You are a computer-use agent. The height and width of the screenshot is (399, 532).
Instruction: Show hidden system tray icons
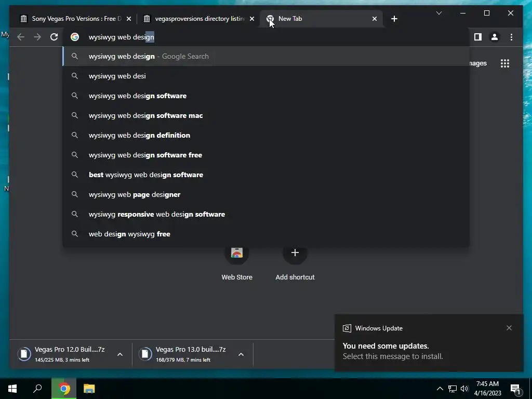coord(440,389)
